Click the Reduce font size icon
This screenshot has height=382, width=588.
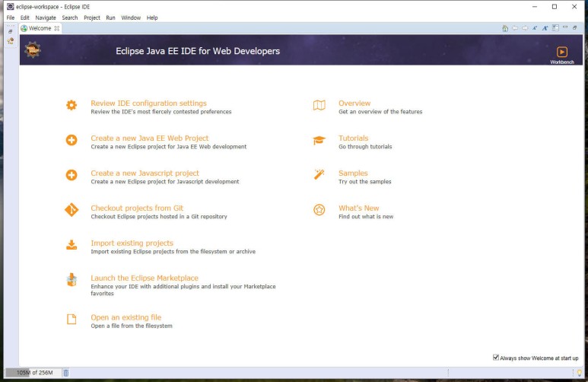pos(535,28)
